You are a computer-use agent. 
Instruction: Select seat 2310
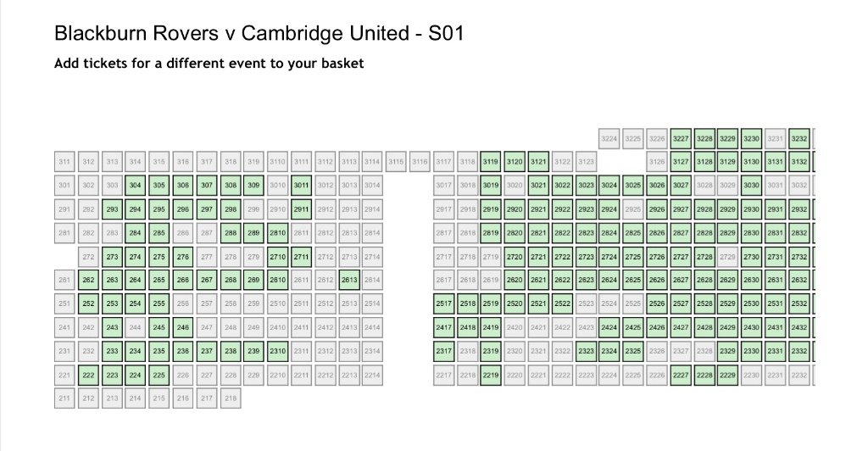pos(278,351)
